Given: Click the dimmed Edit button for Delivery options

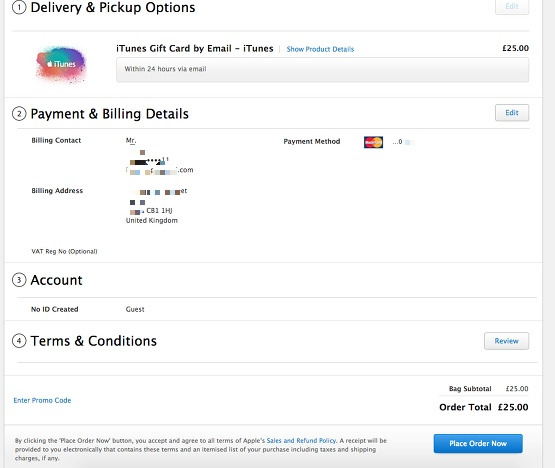Looking at the screenshot, I should click(512, 6).
